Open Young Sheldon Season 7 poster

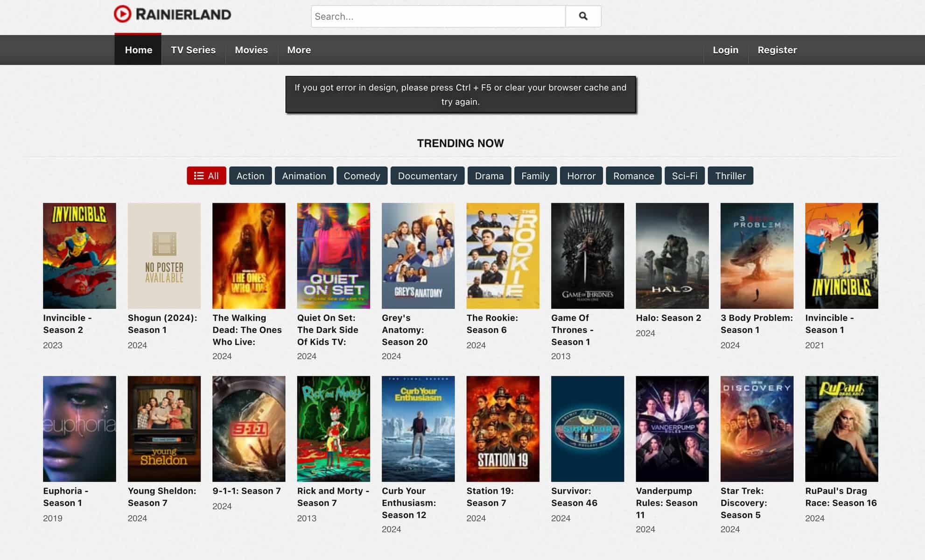pyautogui.click(x=164, y=429)
